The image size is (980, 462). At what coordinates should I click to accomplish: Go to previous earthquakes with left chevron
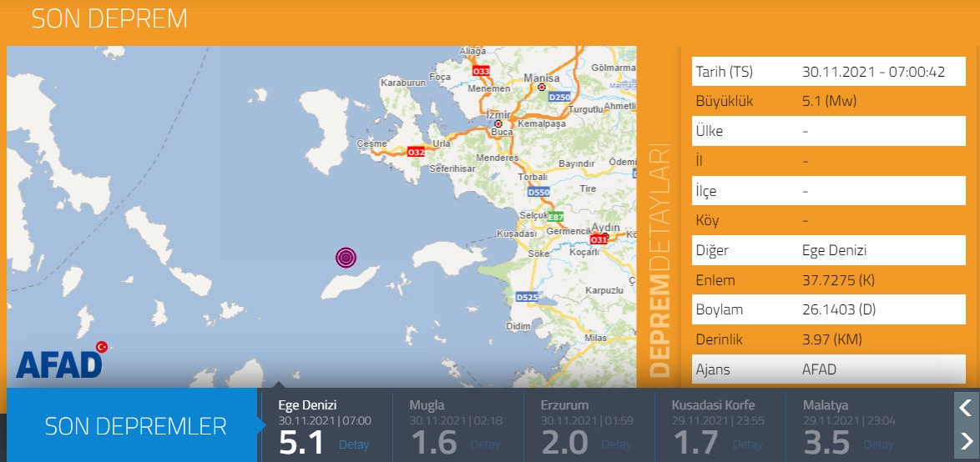(966, 409)
